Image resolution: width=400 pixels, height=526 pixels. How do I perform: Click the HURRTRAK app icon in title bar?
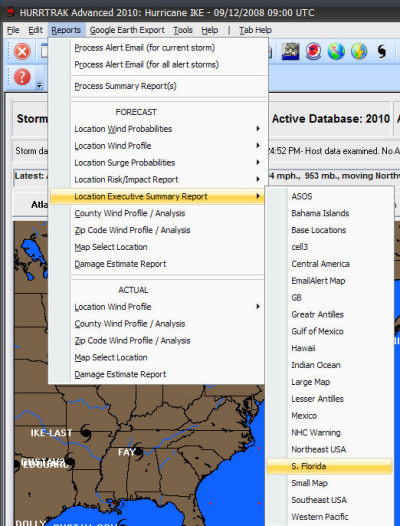tap(11, 12)
